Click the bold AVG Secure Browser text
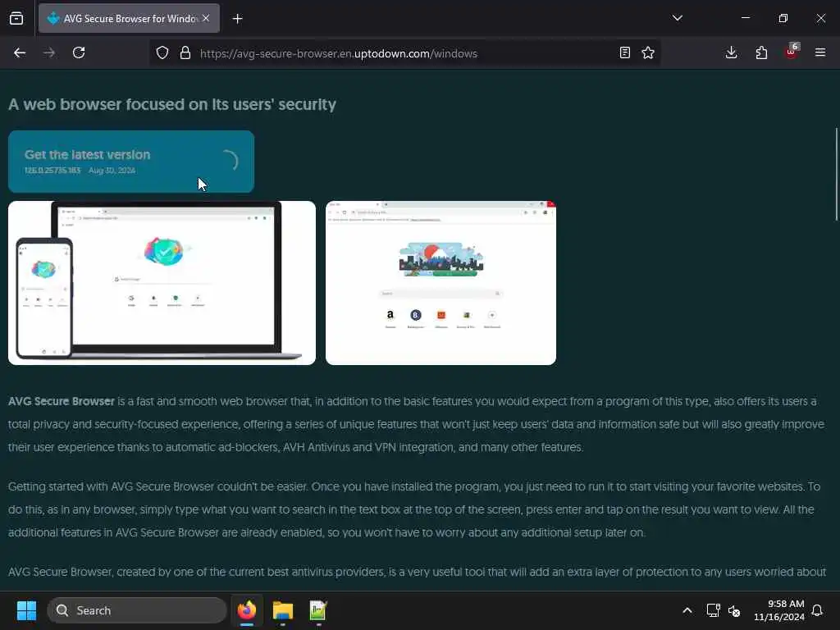 point(62,401)
